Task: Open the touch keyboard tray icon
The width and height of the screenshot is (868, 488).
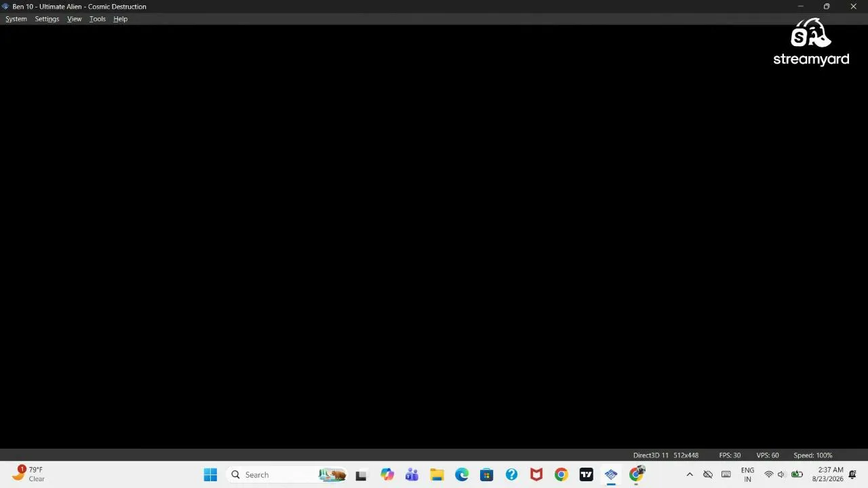Action: (x=726, y=475)
